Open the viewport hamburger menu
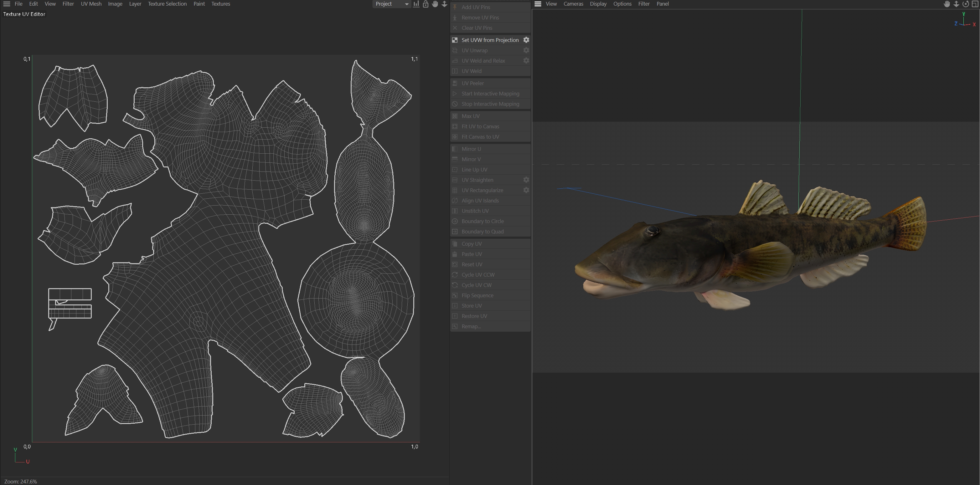The height and width of the screenshot is (485, 980). click(x=538, y=4)
